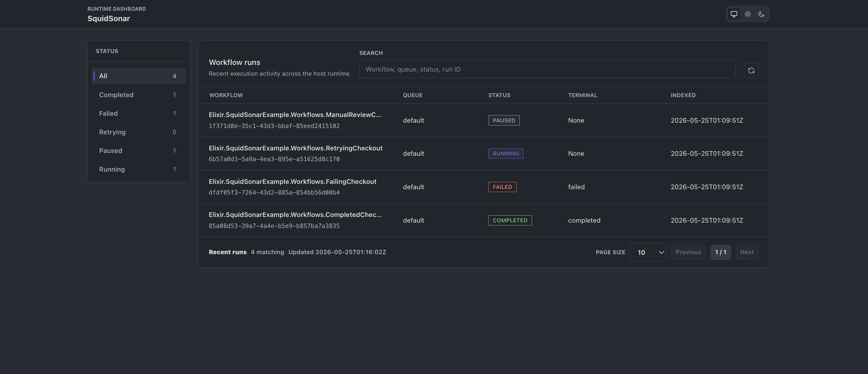The image size is (868, 374).
Task: Refresh workflow runs with the reload icon
Action: click(x=751, y=71)
